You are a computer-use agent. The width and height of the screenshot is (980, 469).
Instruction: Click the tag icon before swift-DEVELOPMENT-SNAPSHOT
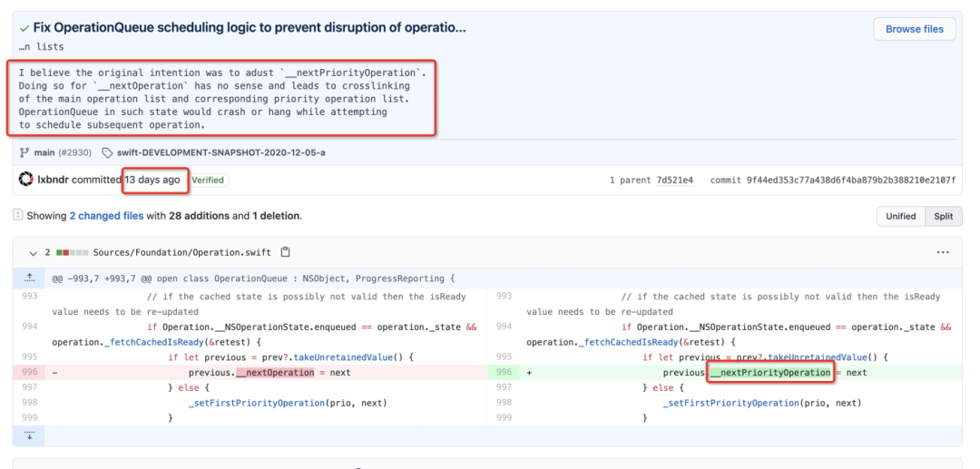(107, 152)
